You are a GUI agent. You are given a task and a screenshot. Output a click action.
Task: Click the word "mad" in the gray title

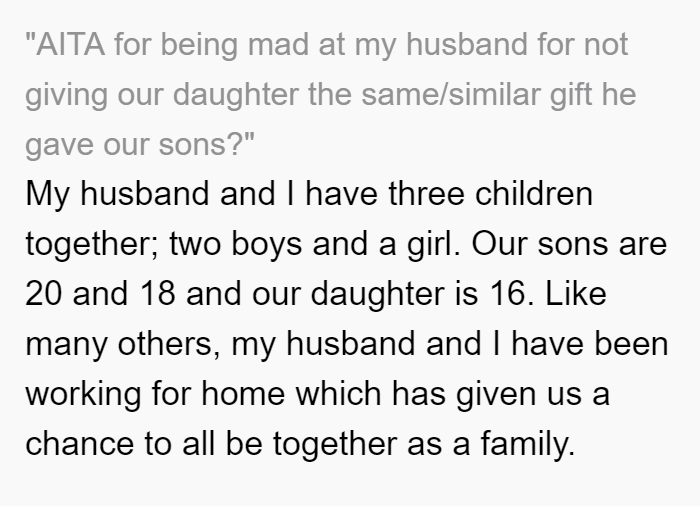click(x=278, y=44)
